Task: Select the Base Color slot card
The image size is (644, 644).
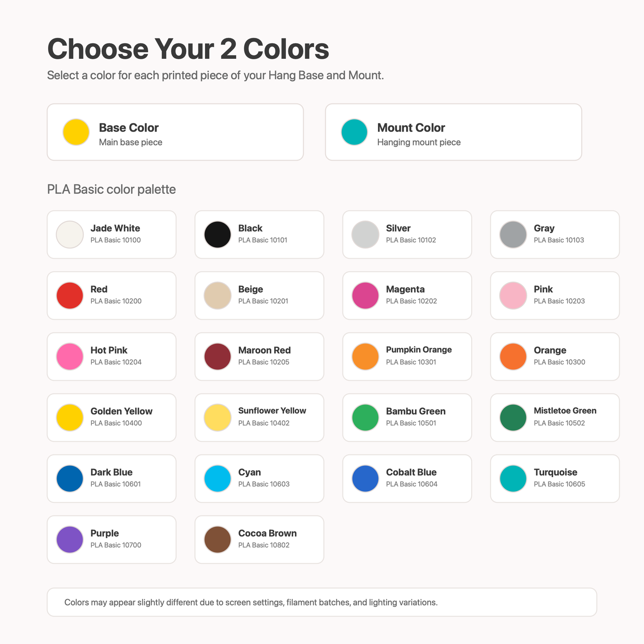Action: 175,132
